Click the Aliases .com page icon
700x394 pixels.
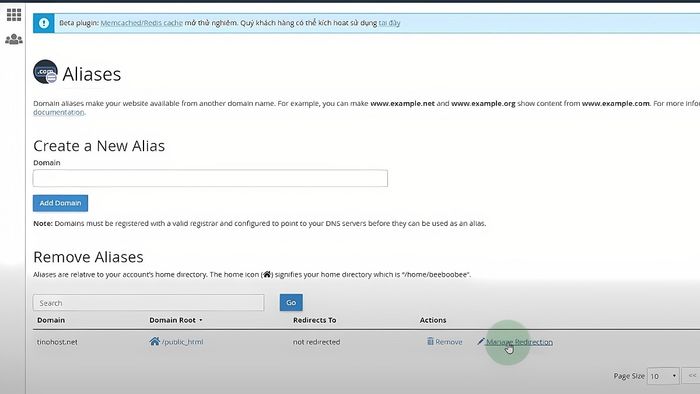pyautogui.click(x=45, y=72)
